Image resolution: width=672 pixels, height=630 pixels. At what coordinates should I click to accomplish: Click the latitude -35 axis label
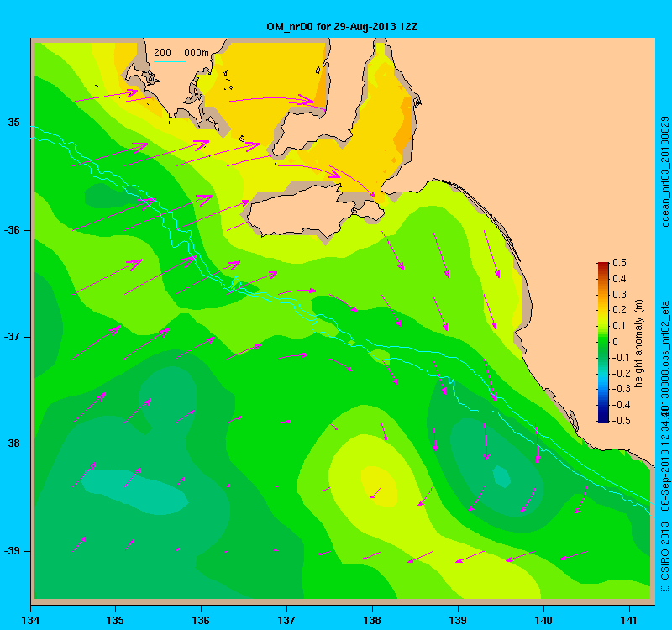tap(12, 123)
